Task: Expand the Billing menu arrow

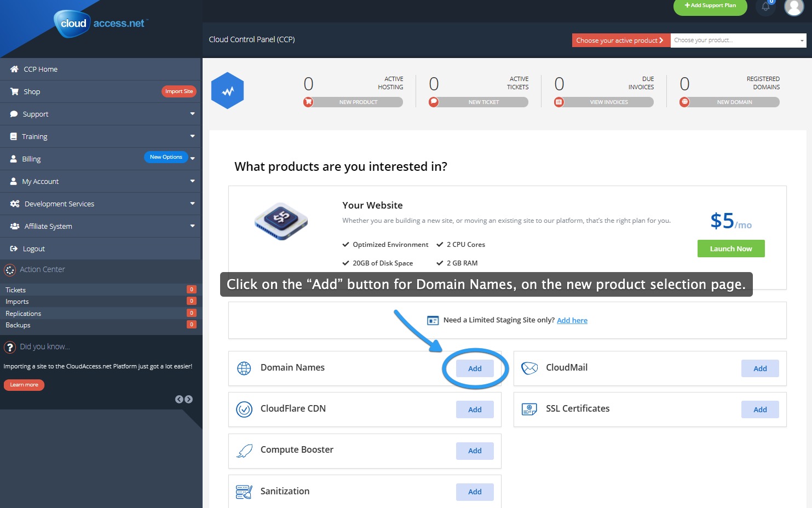Action: 192,159
